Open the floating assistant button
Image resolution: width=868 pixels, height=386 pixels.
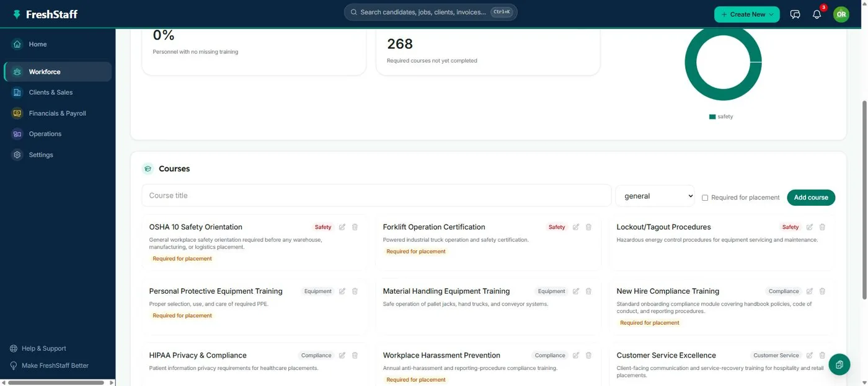coord(839,364)
